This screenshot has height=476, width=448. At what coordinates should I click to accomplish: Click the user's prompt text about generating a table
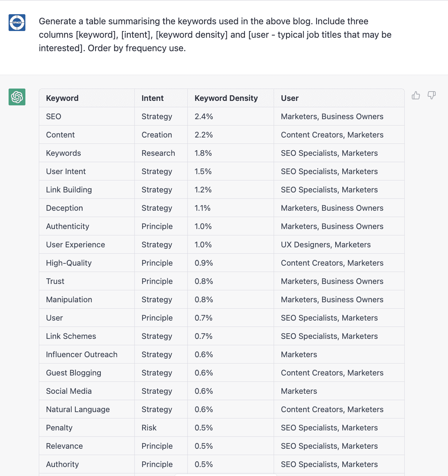point(215,34)
